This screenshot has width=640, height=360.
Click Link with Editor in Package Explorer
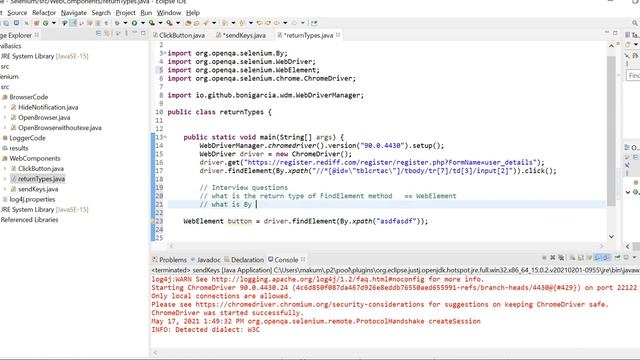(x=107, y=34)
